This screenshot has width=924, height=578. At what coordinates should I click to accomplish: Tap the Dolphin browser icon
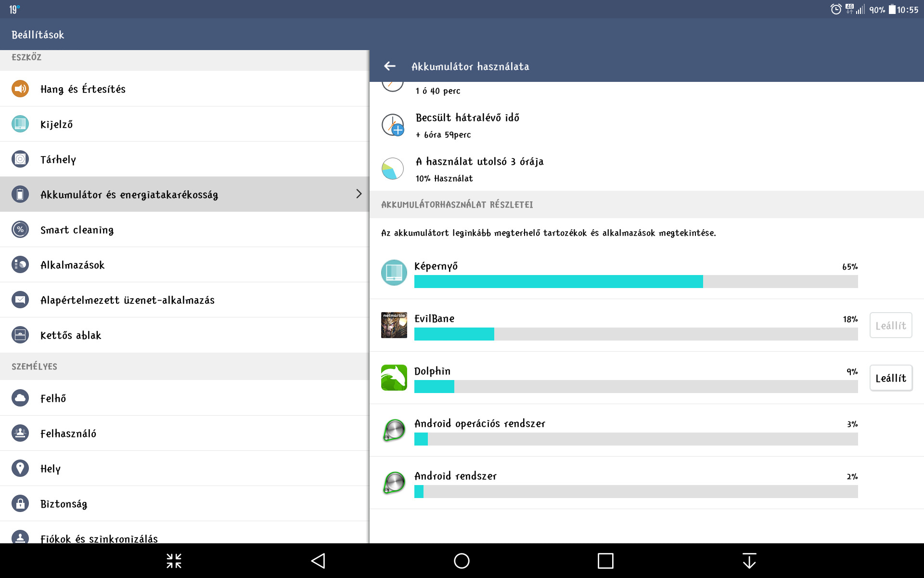[x=394, y=378]
